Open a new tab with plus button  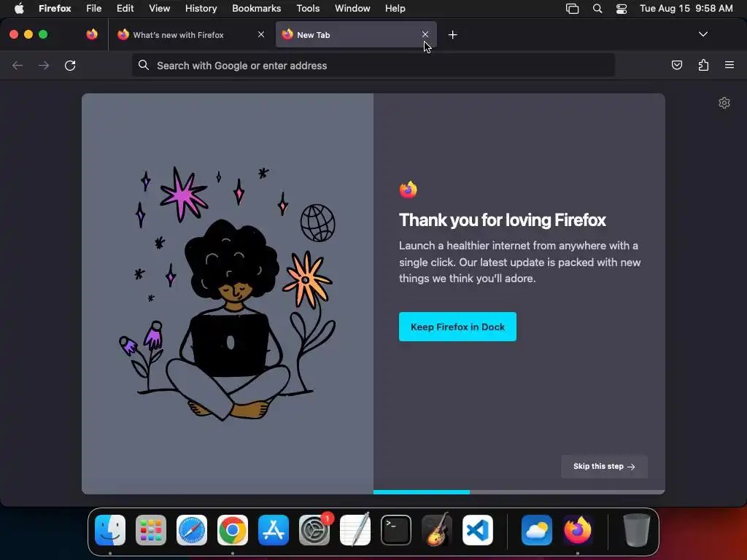(452, 35)
